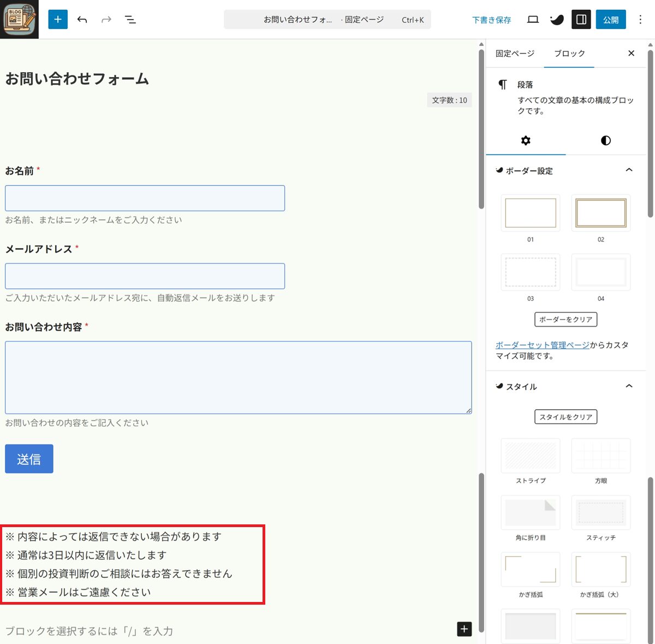The width and height of the screenshot is (655, 644).
Task: Open the three-dot options menu
Action: 640,20
